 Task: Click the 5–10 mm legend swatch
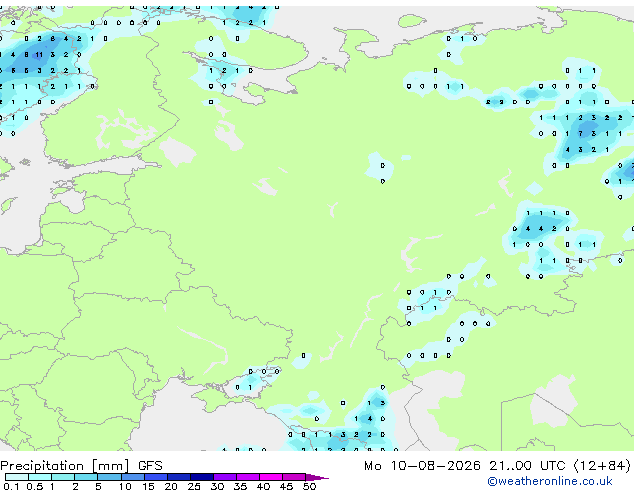[109, 477]
